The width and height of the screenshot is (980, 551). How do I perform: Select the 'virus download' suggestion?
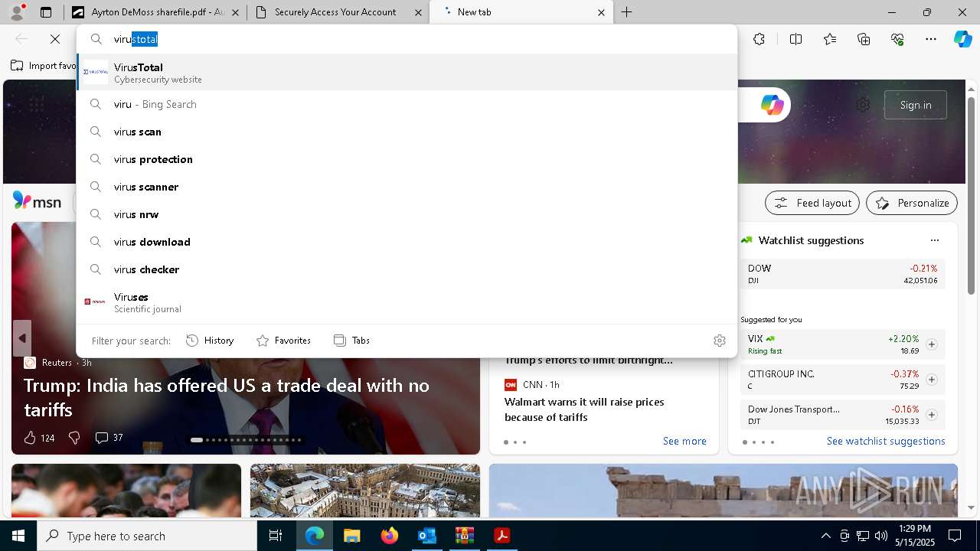(x=407, y=242)
